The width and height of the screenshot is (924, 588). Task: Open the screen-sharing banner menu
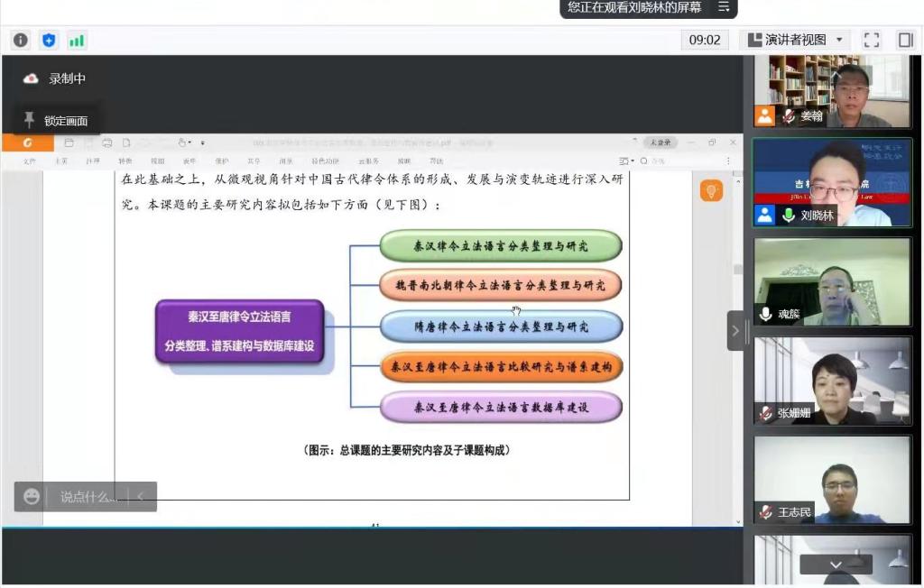pos(724,7)
